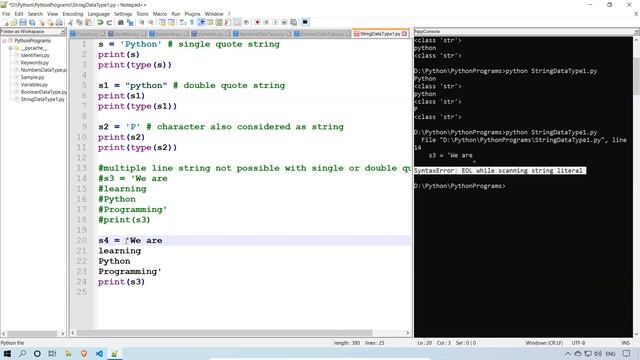Click the New file toolbar icon
Screen dimensions: 640x360
point(6,22)
